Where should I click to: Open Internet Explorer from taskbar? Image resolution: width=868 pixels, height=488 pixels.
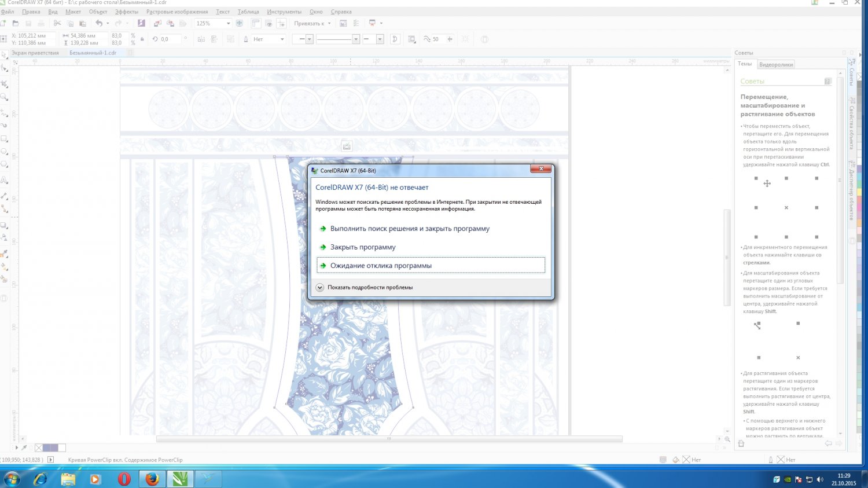click(40, 479)
